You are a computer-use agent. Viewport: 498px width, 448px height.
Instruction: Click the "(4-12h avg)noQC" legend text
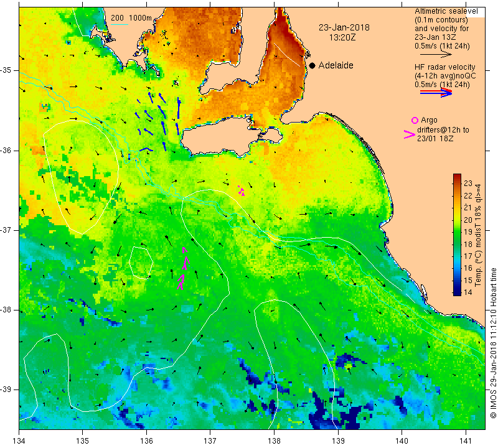click(x=445, y=75)
